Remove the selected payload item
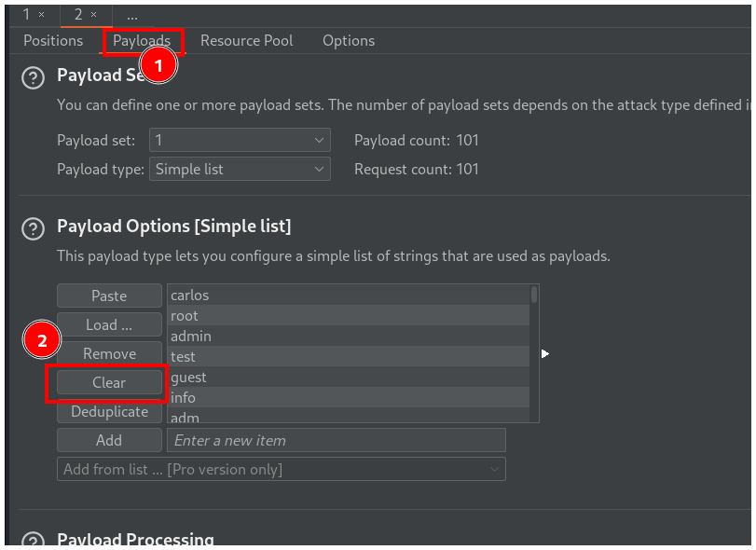756x550 pixels. click(x=109, y=354)
